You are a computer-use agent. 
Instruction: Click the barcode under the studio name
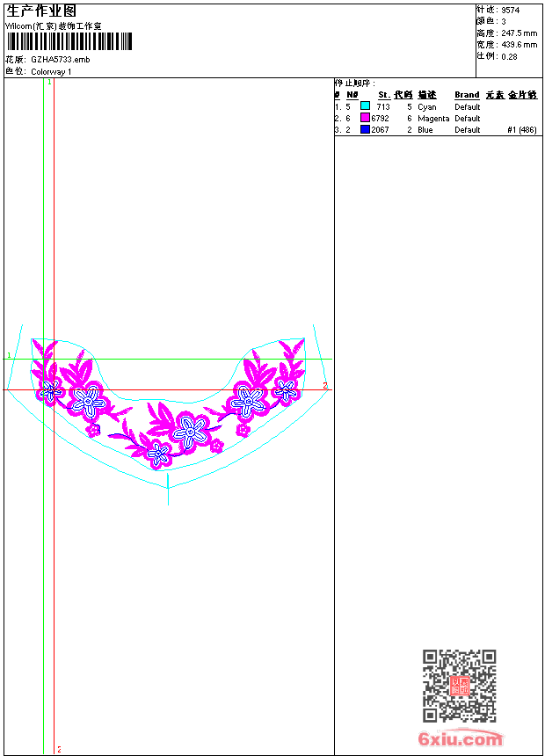(69, 41)
